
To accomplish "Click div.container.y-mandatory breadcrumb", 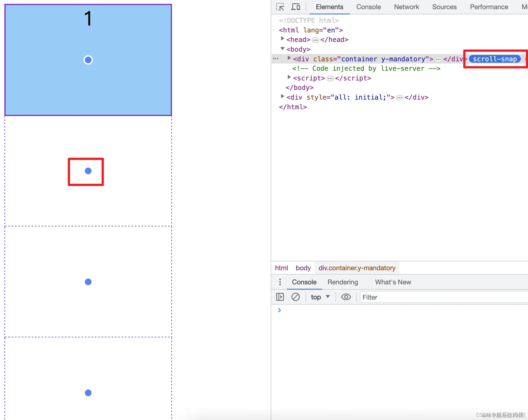I will (x=357, y=268).
